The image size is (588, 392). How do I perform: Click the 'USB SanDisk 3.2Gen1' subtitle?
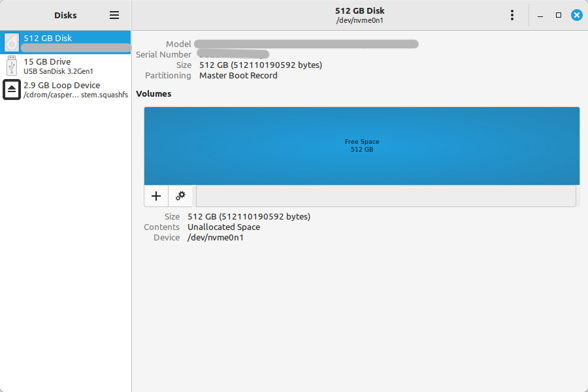59,71
